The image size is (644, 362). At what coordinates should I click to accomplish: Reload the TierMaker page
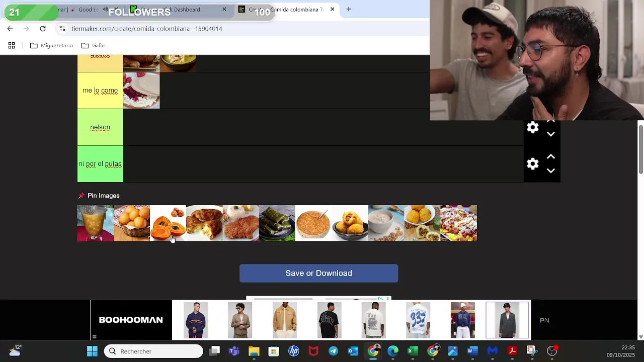[x=43, y=29]
